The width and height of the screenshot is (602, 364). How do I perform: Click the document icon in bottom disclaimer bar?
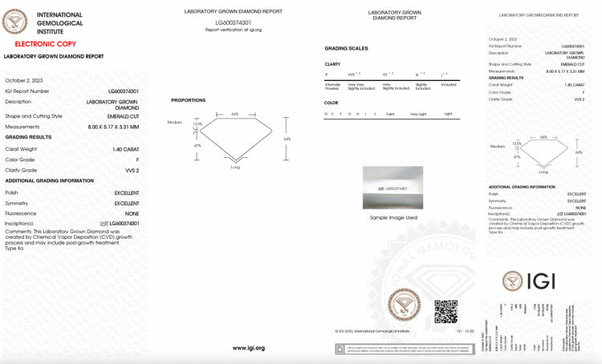coord(340,349)
